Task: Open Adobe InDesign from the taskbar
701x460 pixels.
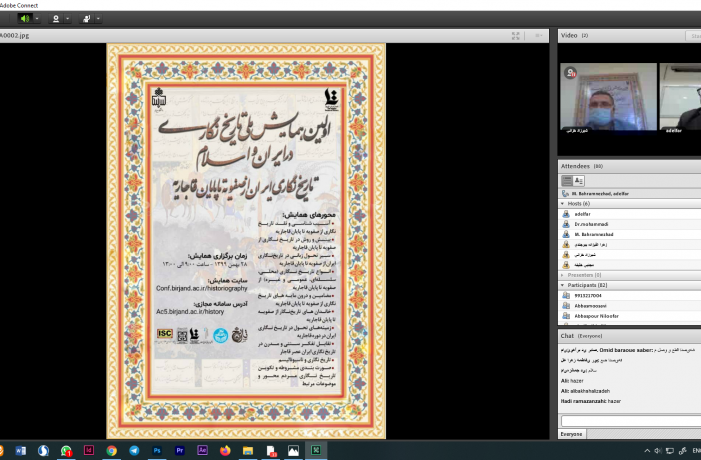Action: click(89, 450)
